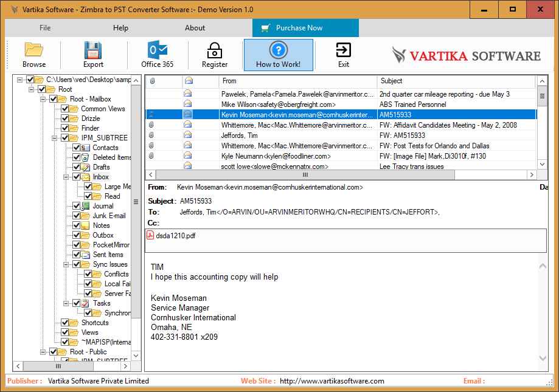The height and width of the screenshot is (392, 559).
Task: Collapse the Inbox folder node
Action: pyautogui.click(x=66, y=177)
